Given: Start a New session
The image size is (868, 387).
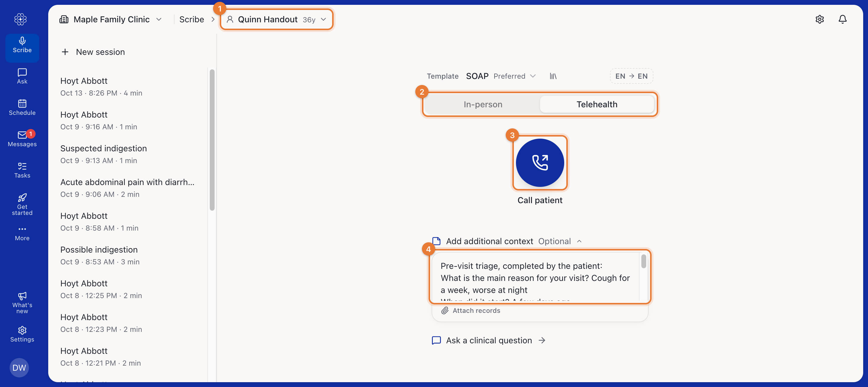Looking at the screenshot, I should coord(93,52).
